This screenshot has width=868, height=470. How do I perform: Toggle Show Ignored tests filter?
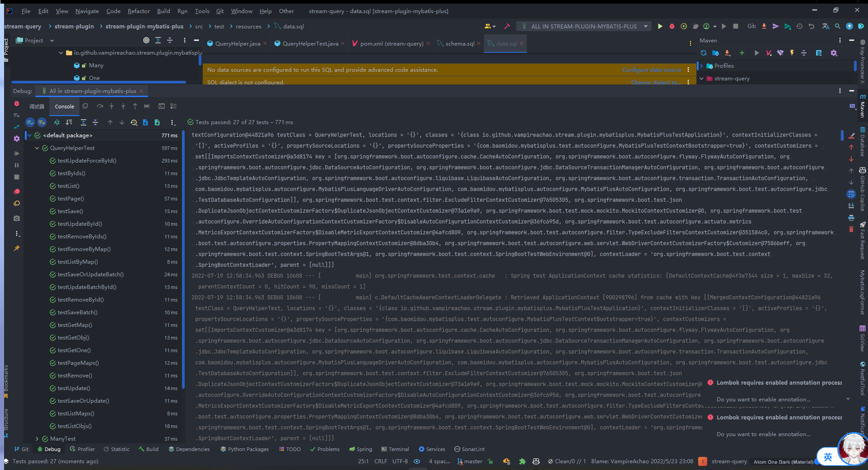pyautogui.click(x=42, y=122)
